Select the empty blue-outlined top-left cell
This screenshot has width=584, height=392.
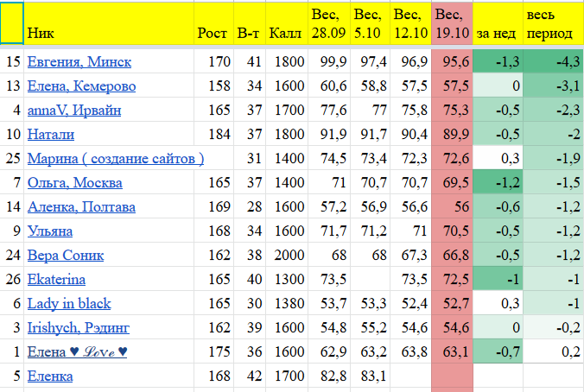tap(12, 23)
